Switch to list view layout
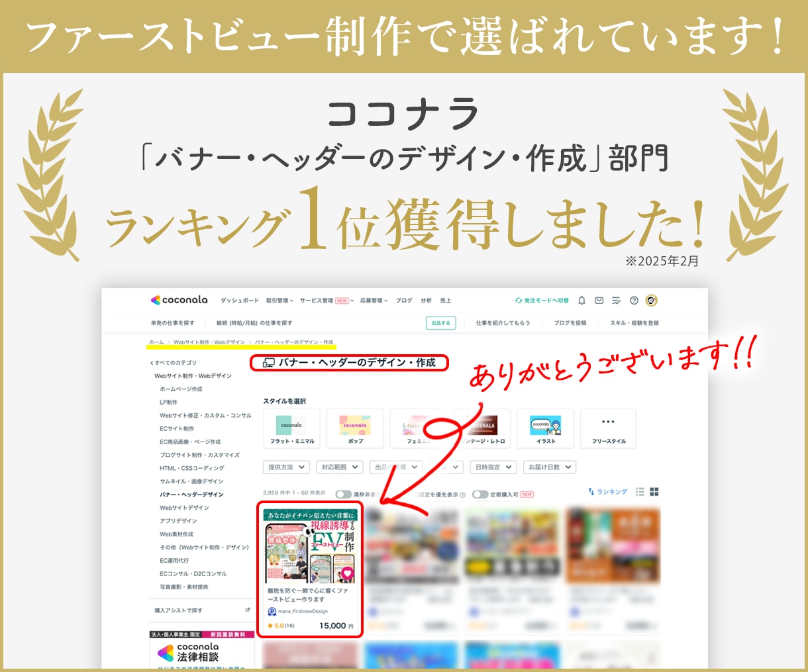This screenshot has width=808, height=672. click(640, 492)
